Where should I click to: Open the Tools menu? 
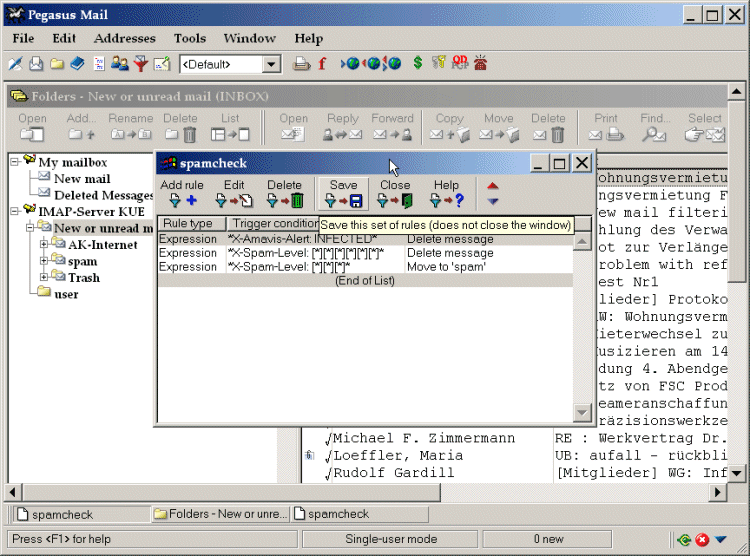click(190, 38)
